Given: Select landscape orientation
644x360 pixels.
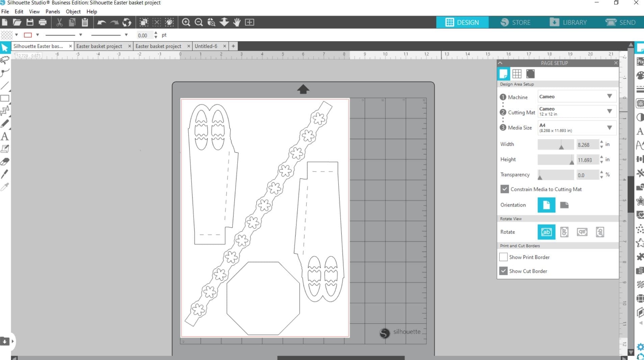Looking at the screenshot, I should (x=564, y=205).
